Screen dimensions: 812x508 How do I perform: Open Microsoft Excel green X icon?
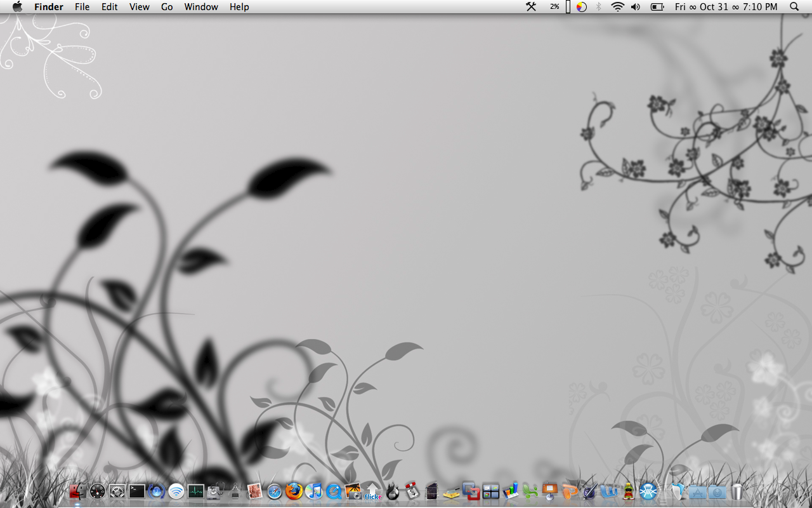530,491
